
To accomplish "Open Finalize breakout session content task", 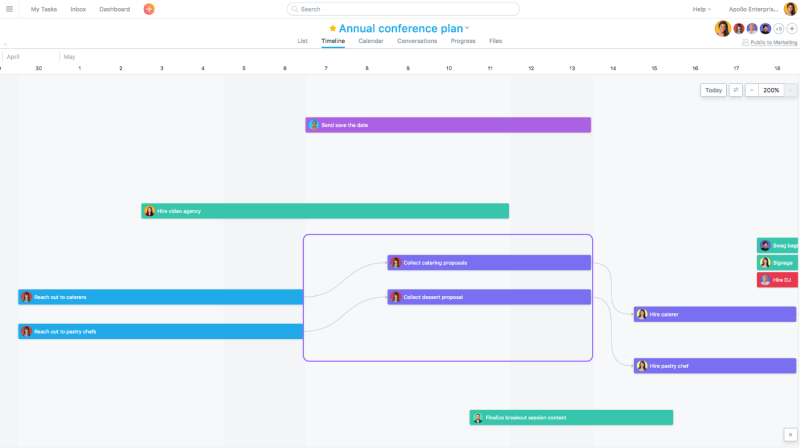I will click(571, 417).
